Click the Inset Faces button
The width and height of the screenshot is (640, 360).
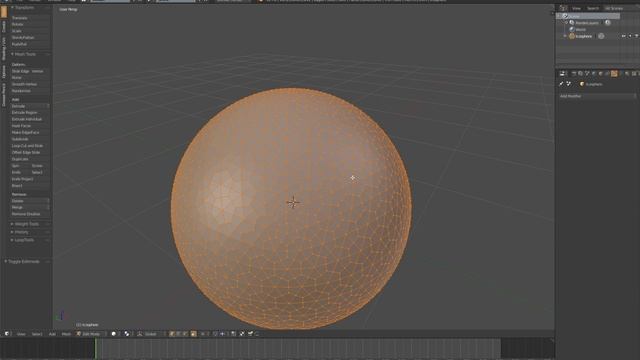(x=30, y=126)
